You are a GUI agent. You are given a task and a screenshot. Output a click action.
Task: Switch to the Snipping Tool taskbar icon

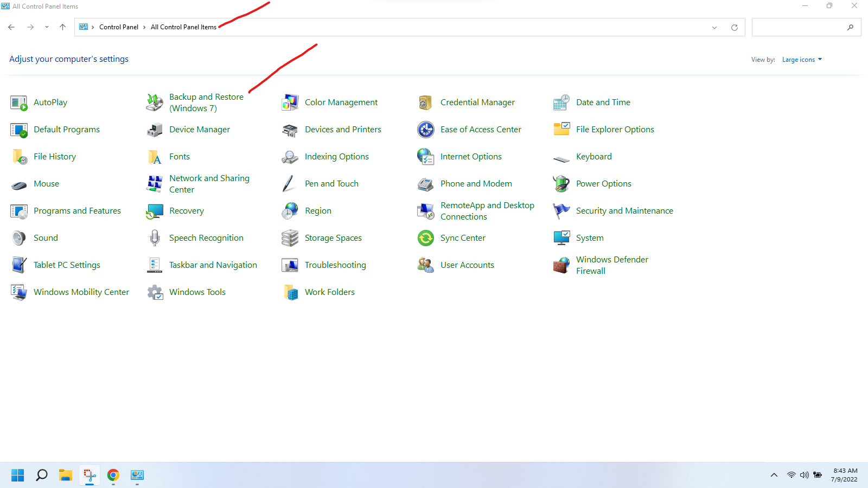90,476
